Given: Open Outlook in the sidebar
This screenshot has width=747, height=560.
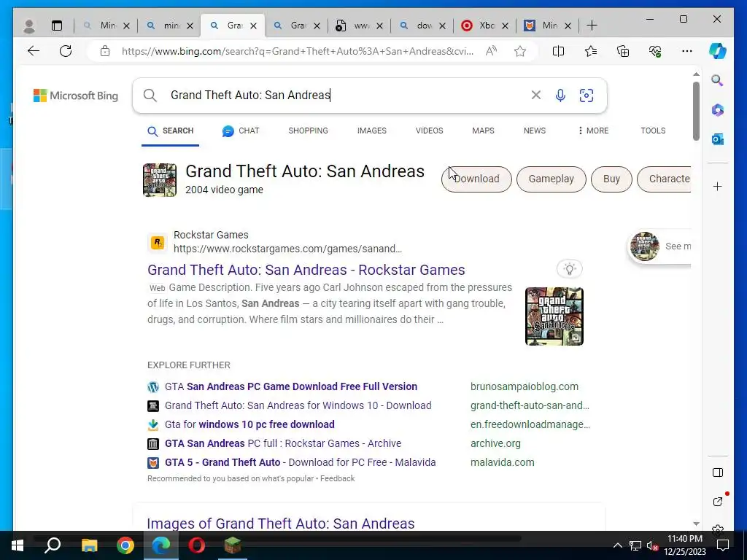Looking at the screenshot, I should [x=718, y=139].
